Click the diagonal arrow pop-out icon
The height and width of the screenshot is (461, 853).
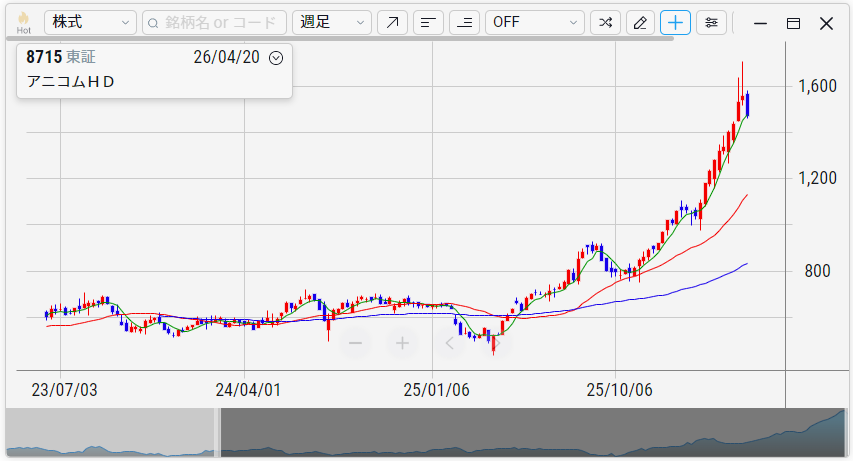(392, 22)
